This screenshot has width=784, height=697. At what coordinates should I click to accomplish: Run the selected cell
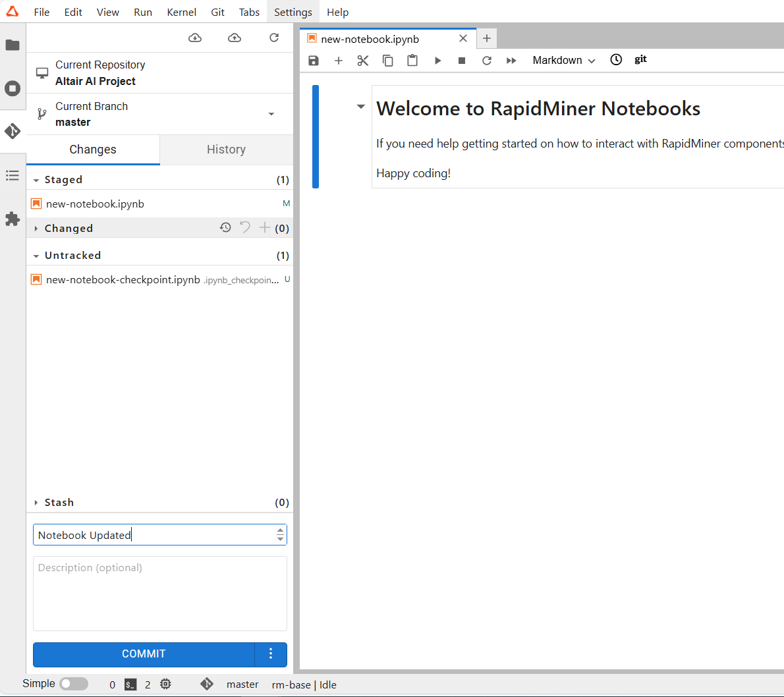437,61
